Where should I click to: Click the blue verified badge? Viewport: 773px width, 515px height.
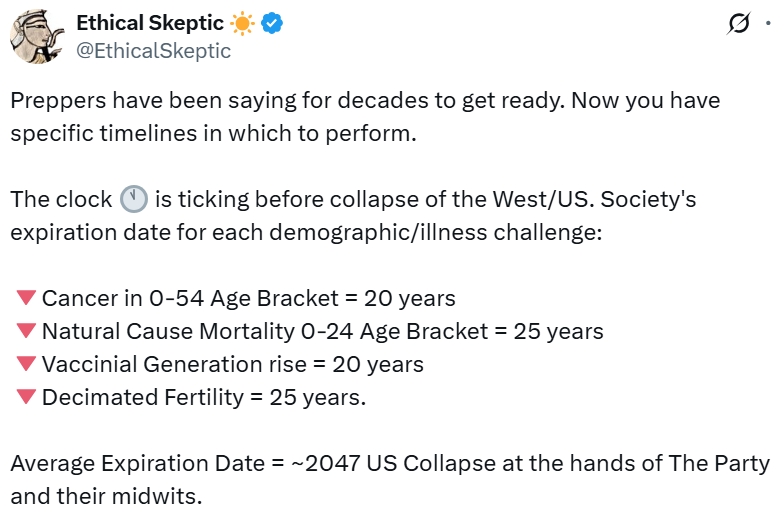point(272,23)
